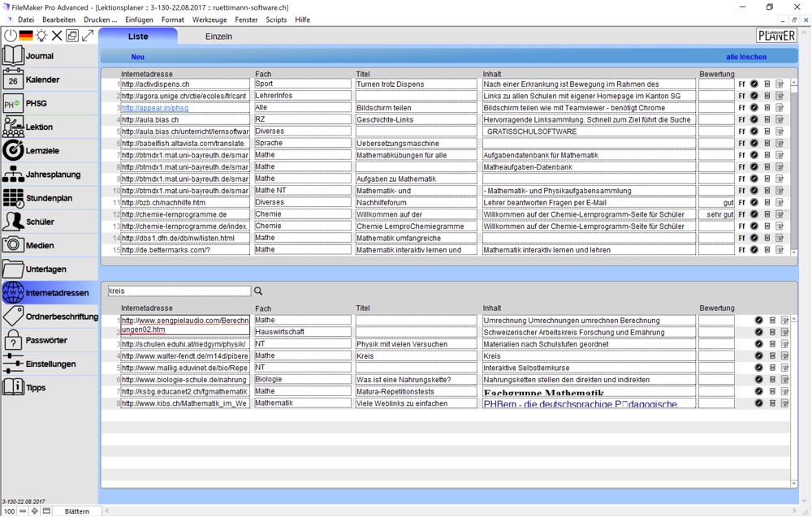
Task: Open the Kalender section
Action: 50,80
